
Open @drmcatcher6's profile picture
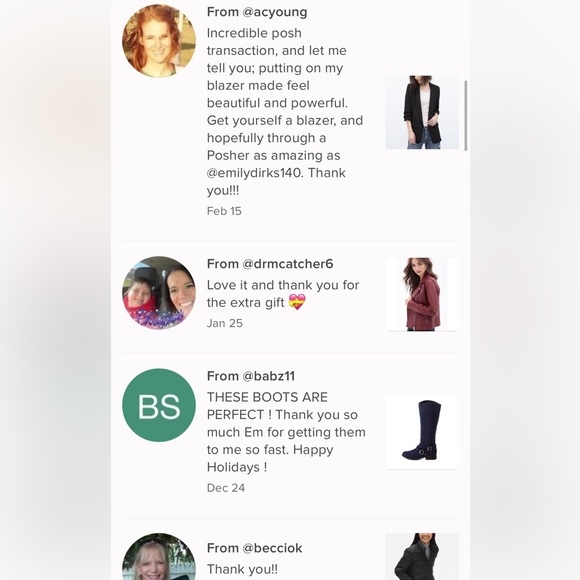point(159,293)
